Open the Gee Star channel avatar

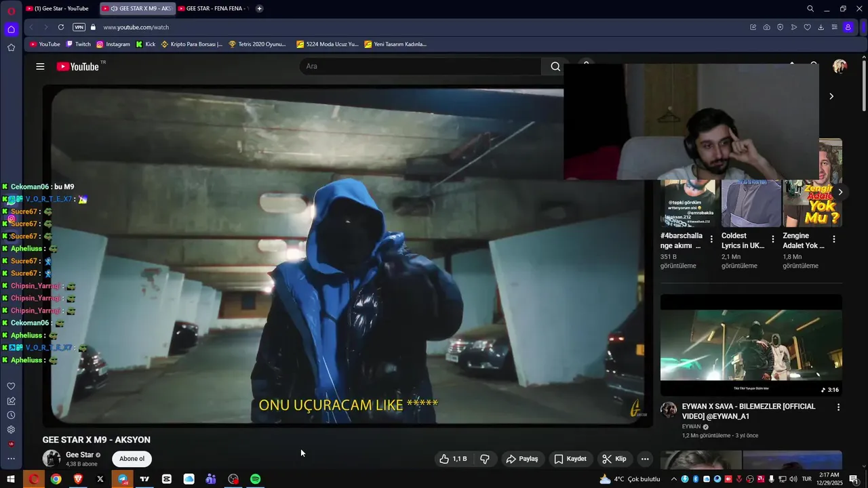52,459
